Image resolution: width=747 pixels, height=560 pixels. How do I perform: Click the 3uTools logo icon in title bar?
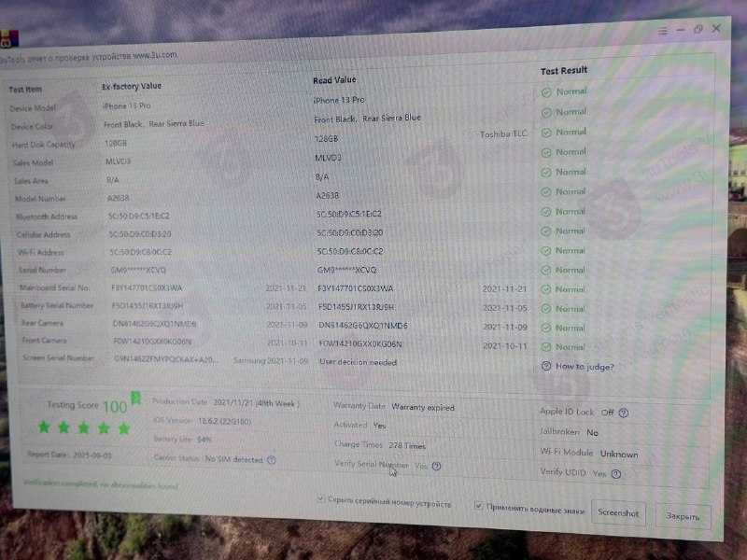click(8, 39)
